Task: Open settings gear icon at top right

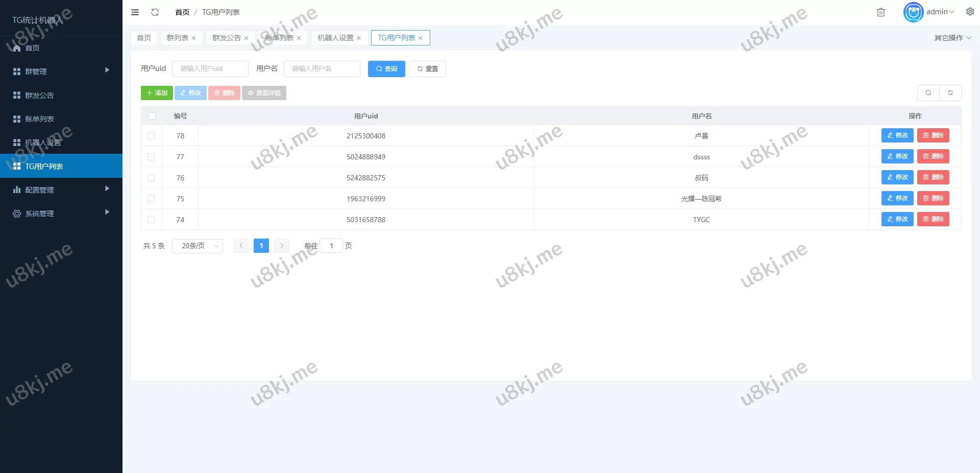Action: coord(970,12)
